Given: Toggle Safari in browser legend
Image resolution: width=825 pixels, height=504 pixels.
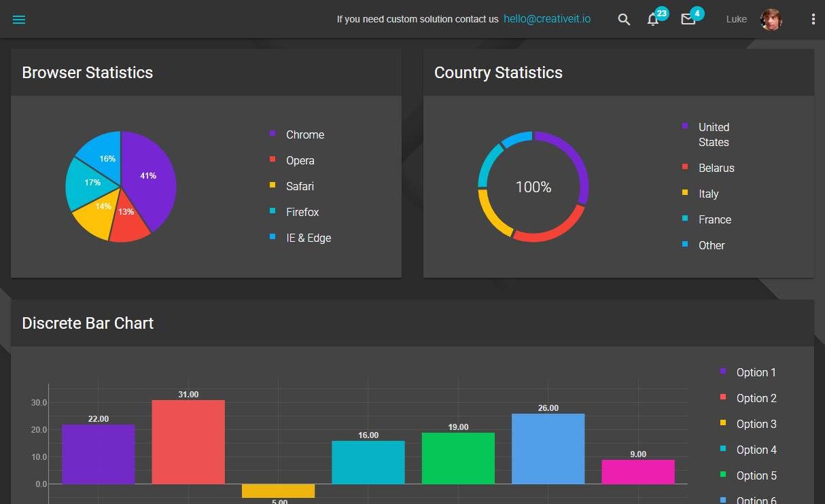Looking at the screenshot, I should click(292, 186).
